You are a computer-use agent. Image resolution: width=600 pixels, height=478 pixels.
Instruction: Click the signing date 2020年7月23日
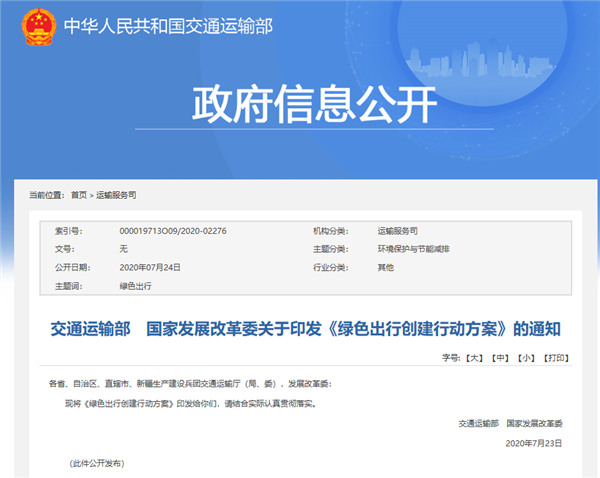pos(534,444)
